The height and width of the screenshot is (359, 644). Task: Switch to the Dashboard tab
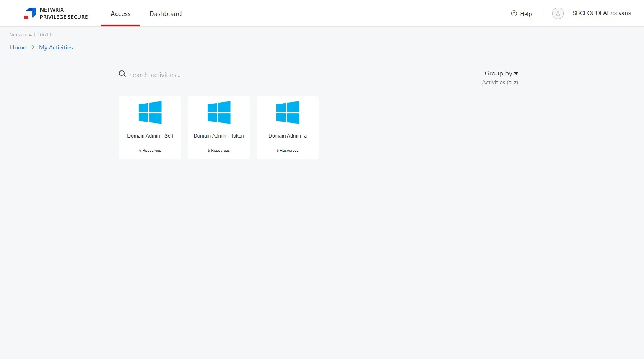166,13
